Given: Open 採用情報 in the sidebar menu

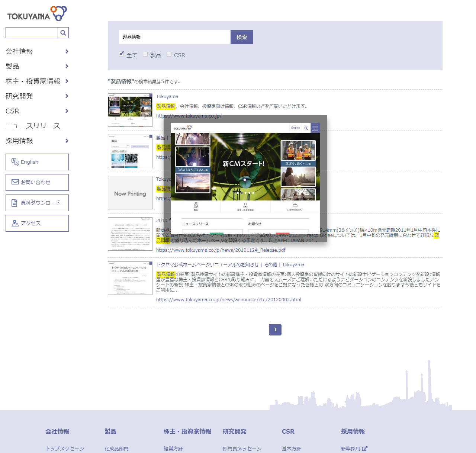Looking at the screenshot, I should coord(19,141).
